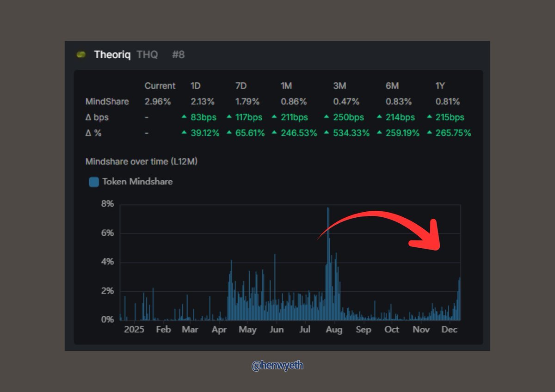Click the Theoriq token logo icon
The width and height of the screenshot is (555, 392).
coord(81,55)
